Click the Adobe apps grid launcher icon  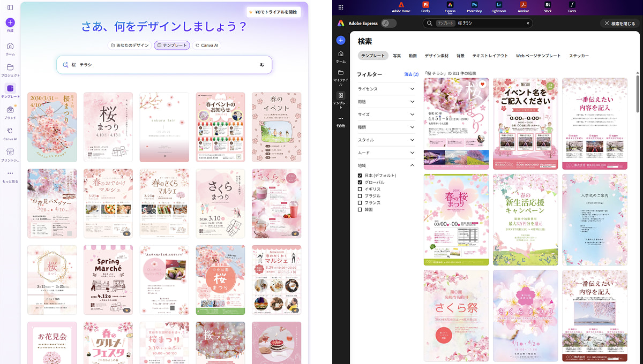click(341, 7)
